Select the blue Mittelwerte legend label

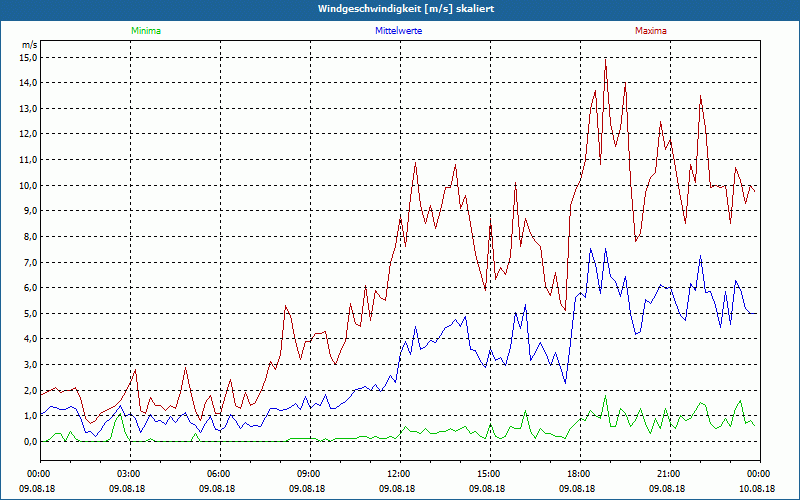coord(398,31)
